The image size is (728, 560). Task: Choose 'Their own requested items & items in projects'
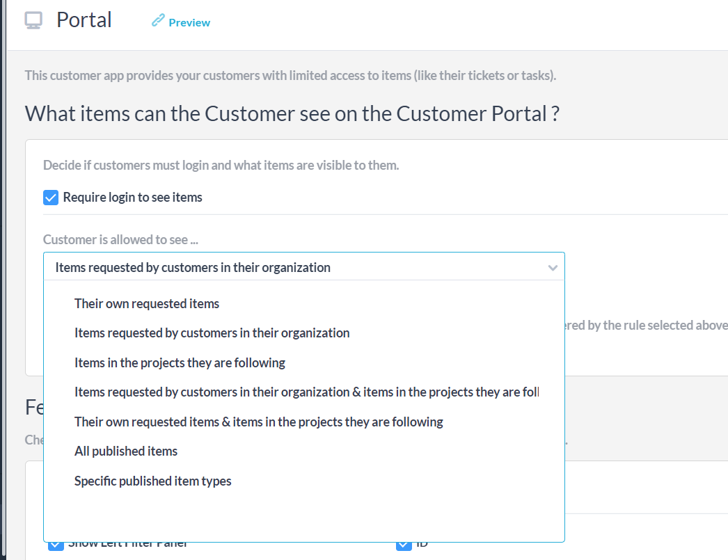tap(258, 422)
